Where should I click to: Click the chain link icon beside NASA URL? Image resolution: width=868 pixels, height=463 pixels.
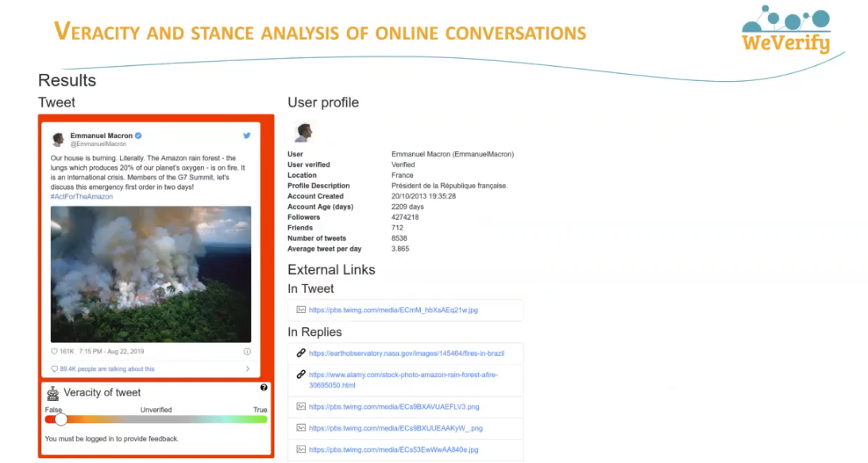[x=301, y=353]
